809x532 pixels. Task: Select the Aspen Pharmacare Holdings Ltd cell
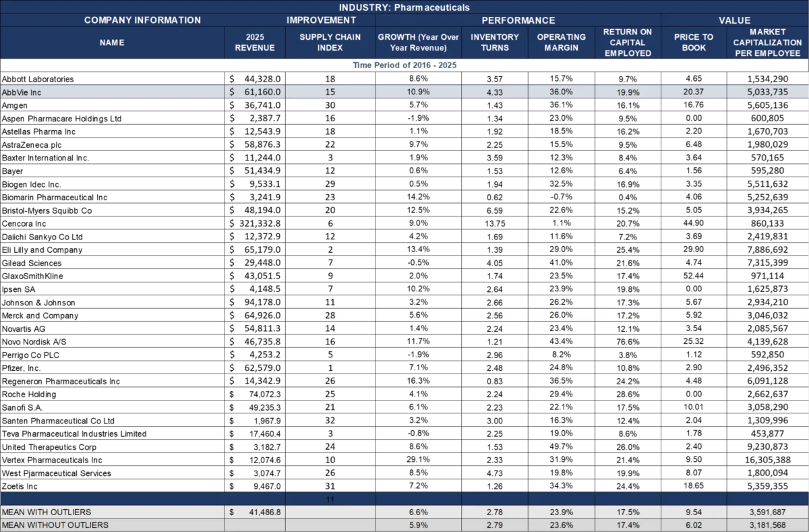pyautogui.click(x=112, y=118)
